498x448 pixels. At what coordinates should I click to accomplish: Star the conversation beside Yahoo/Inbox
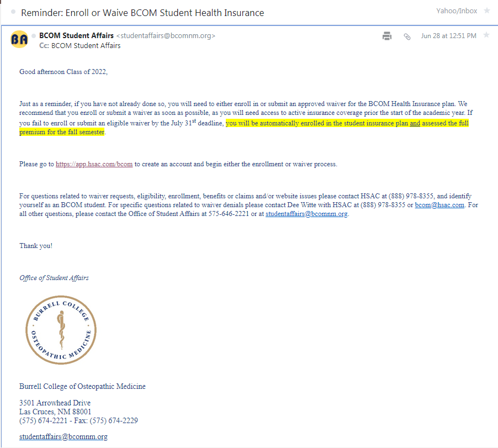[x=487, y=11]
